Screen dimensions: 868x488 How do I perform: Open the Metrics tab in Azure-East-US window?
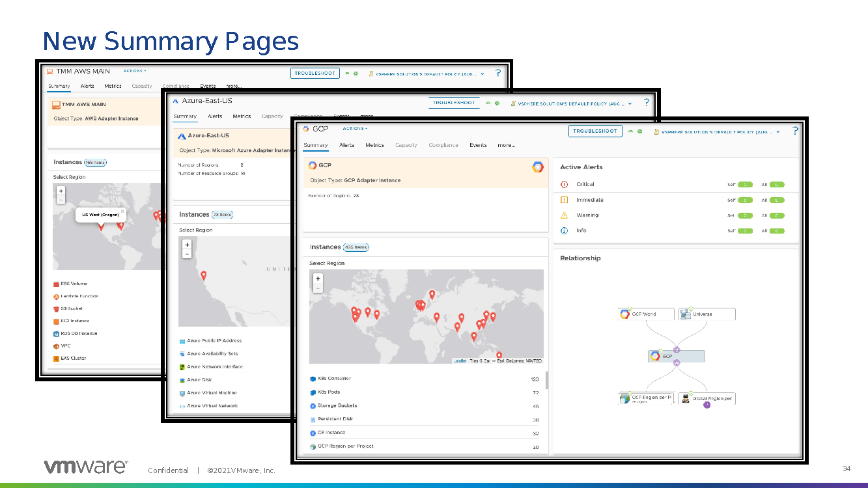point(242,116)
